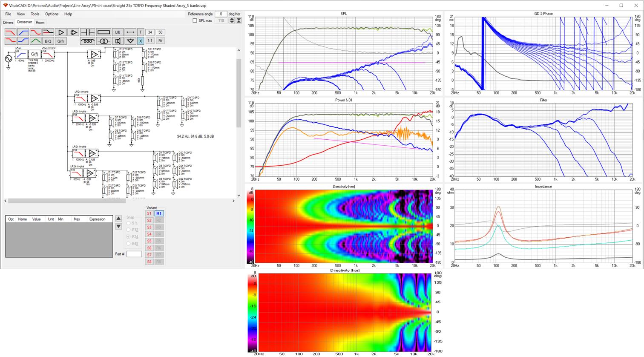Select the 5 % snap radio button
644x357 pixels.
[x=128, y=223]
